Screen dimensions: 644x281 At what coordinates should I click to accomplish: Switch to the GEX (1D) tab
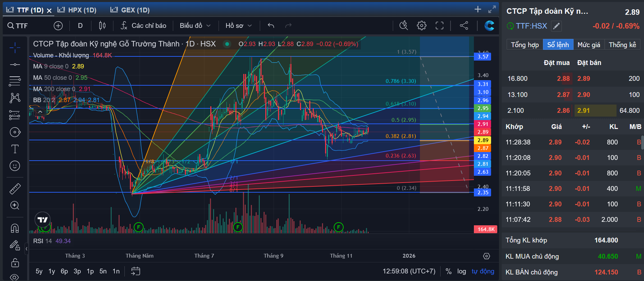click(130, 10)
